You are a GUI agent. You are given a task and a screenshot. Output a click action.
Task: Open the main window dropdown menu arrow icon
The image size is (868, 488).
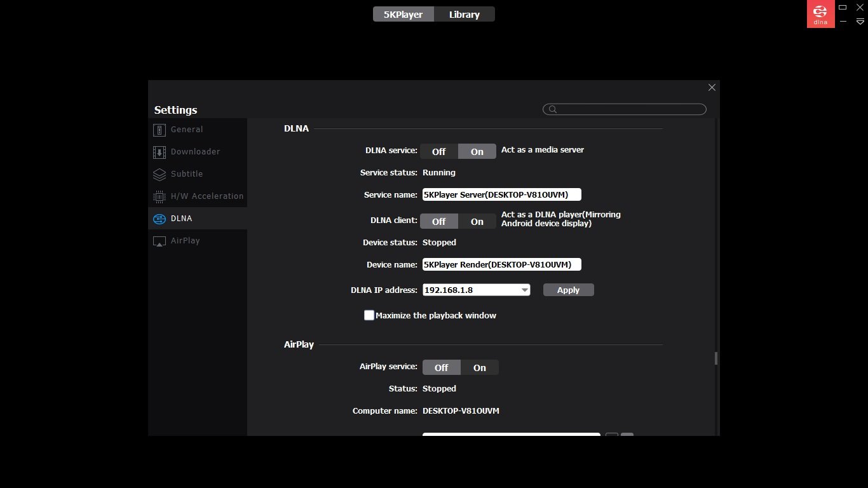[x=860, y=21]
